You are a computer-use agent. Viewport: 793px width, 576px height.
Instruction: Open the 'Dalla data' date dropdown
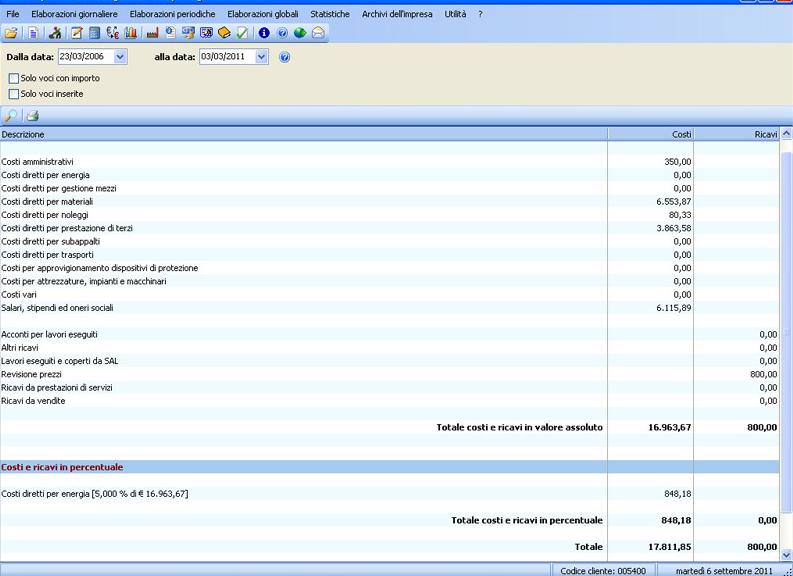point(121,57)
